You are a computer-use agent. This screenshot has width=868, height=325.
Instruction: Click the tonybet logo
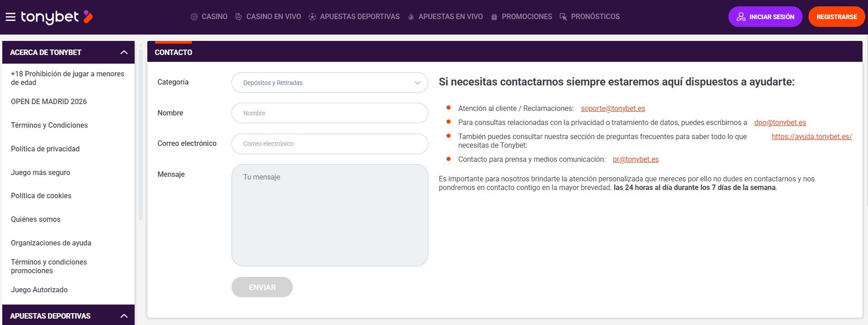click(57, 17)
